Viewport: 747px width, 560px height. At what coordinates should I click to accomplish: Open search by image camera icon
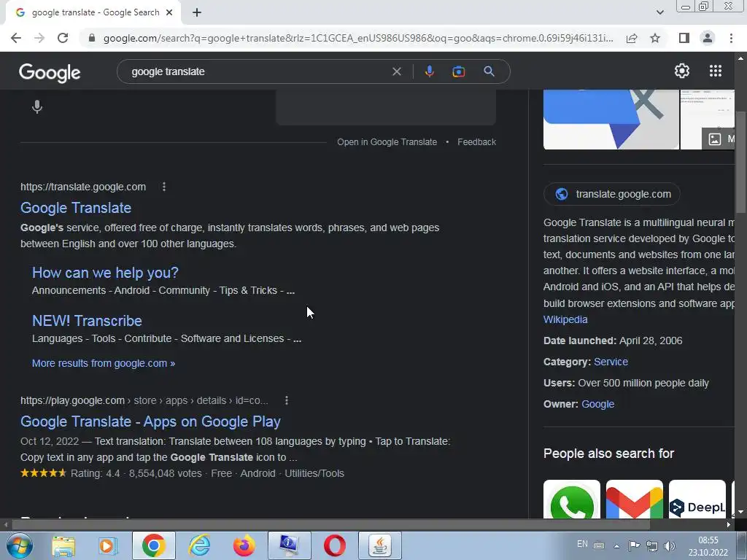click(x=458, y=71)
